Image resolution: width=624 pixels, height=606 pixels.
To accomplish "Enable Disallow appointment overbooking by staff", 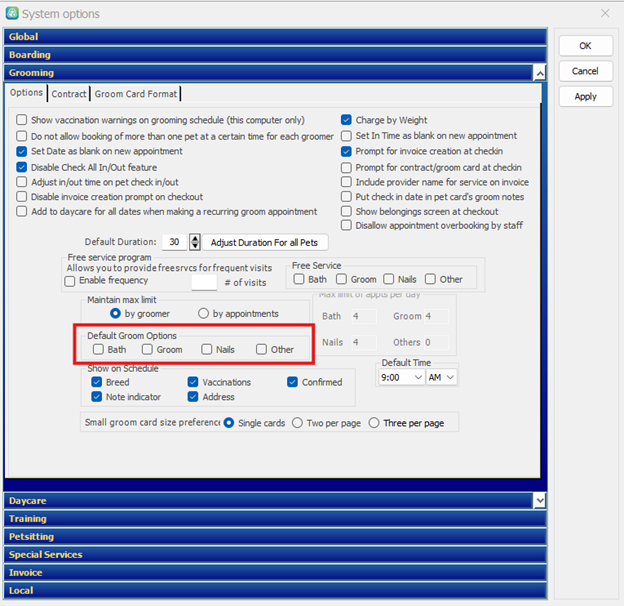I will 346,225.
